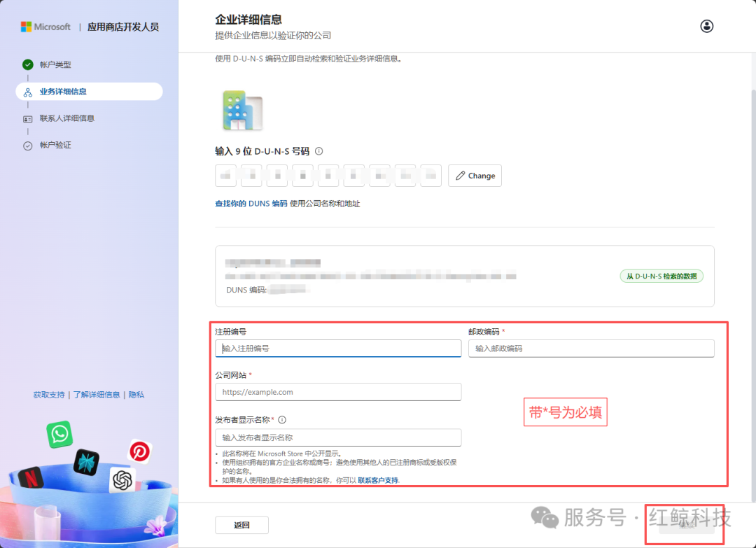
Task: Open the 了解详细信息 link
Action: point(97,395)
